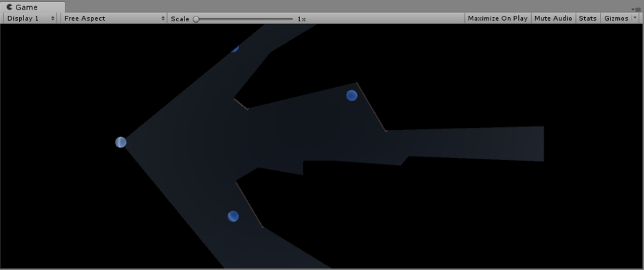Click the blue sphere on the lower arm

[x=233, y=216]
